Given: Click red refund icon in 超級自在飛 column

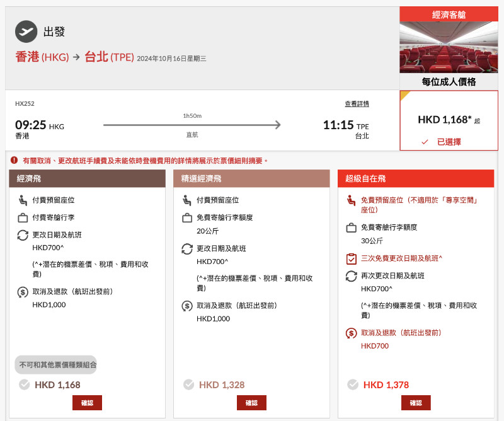Looking at the screenshot, I should pyautogui.click(x=351, y=333).
